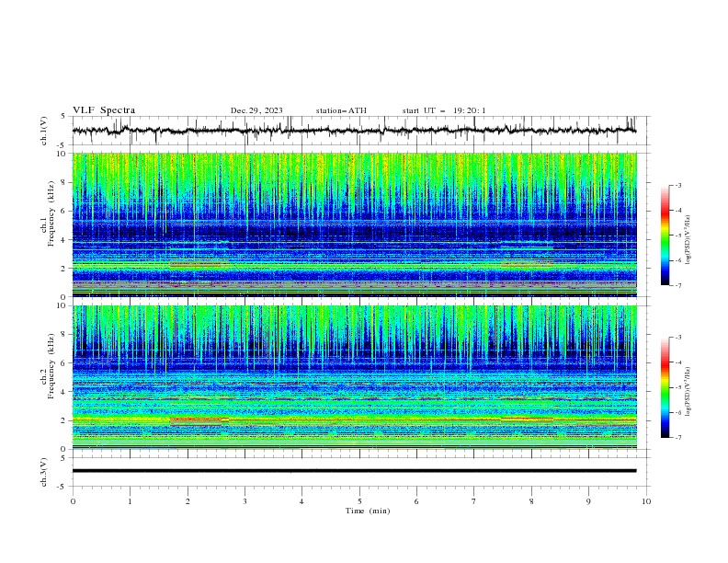This screenshot has height=563, width=728.
Task: Click the "Time (min)" axis label
Action: point(368,511)
